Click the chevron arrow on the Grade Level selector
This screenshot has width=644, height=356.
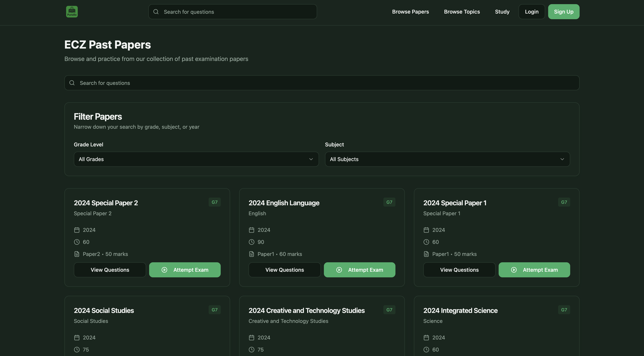(311, 159)
